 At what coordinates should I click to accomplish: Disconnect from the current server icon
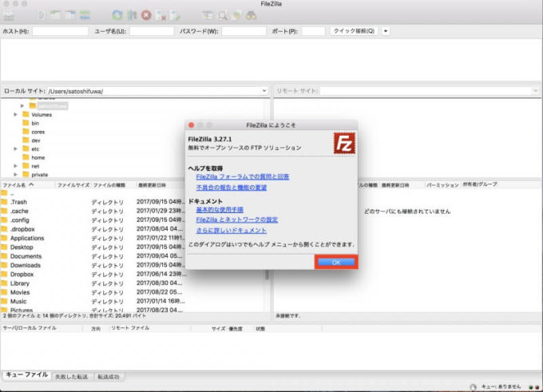pos(161,16)
